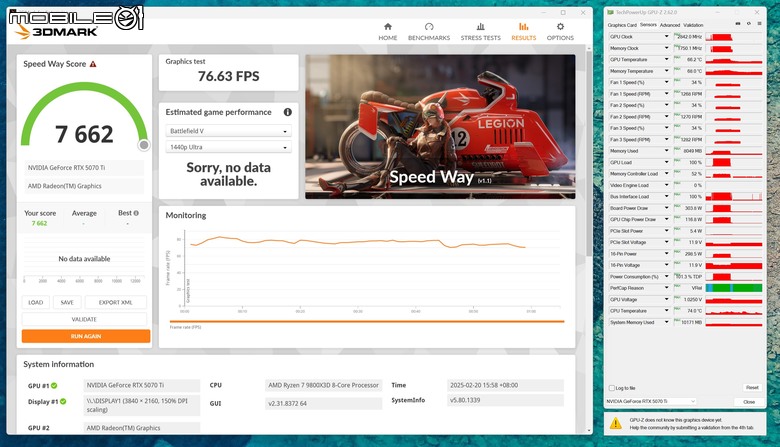
Task: Switch to GPU-Z Validation tab
Action: tap(693, 25)
